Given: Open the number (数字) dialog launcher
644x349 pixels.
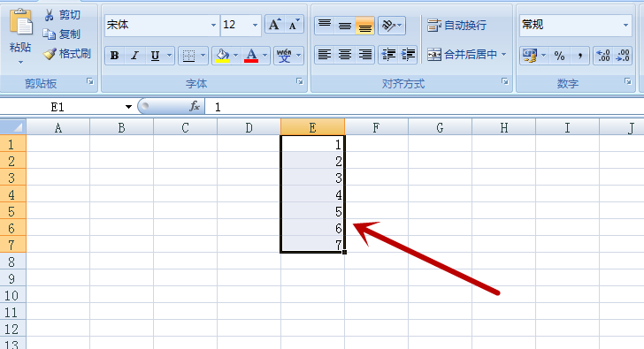Looking at the screenshot, I should click(x=628, y=81).
